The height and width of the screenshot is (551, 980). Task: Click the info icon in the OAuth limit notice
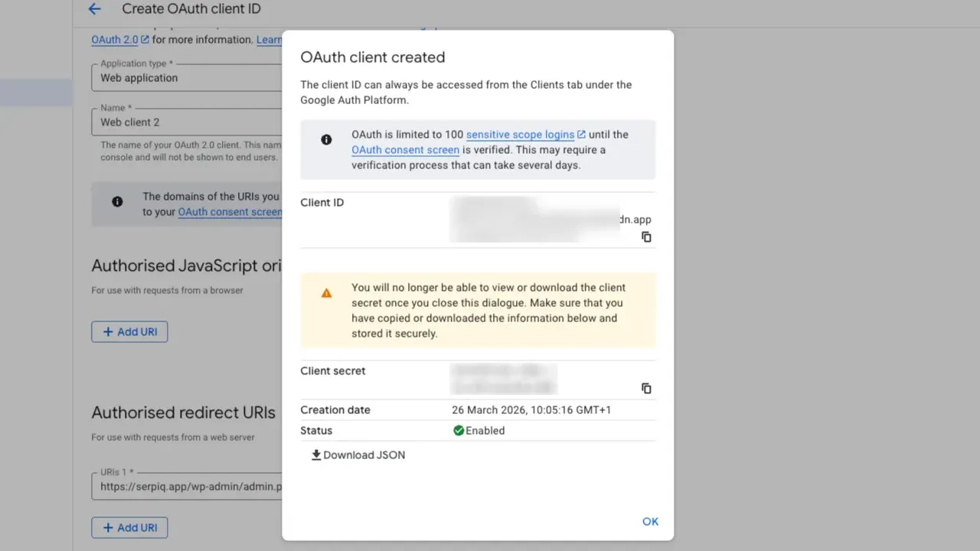pyautogui.click(x=326, y=139)
